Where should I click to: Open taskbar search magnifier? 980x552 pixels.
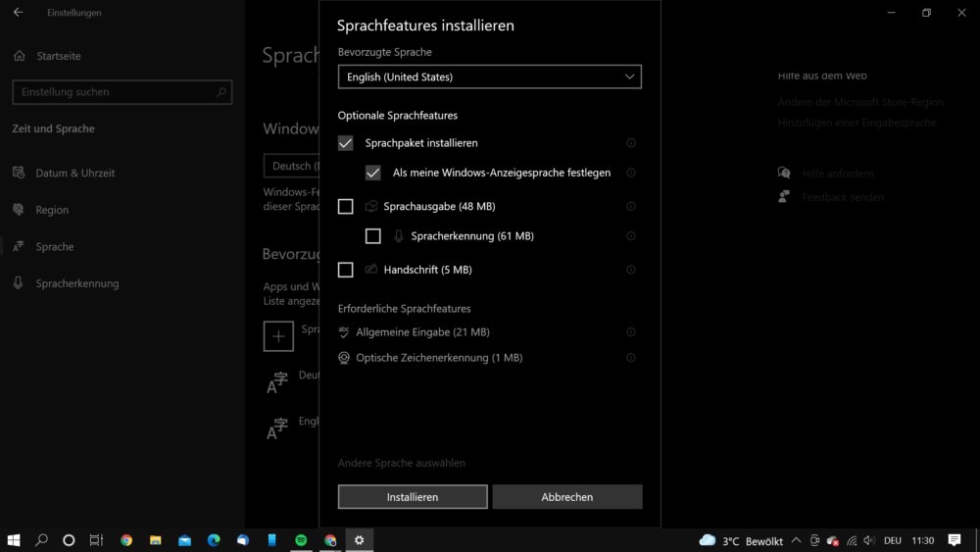point(41,540)
